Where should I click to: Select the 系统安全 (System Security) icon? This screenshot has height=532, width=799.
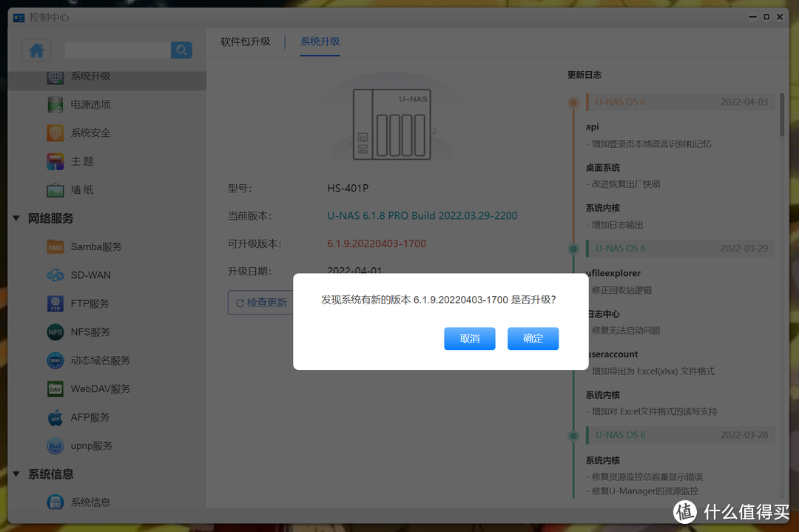(x=55, y=132)
